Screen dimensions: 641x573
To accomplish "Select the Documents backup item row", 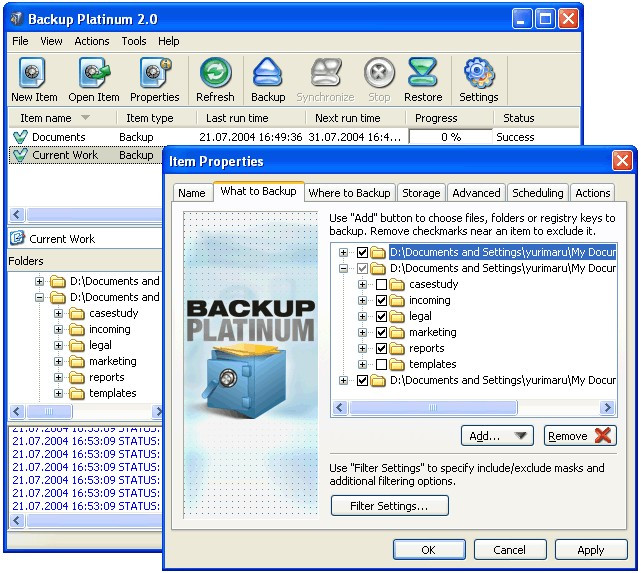I will coord(294,137).
